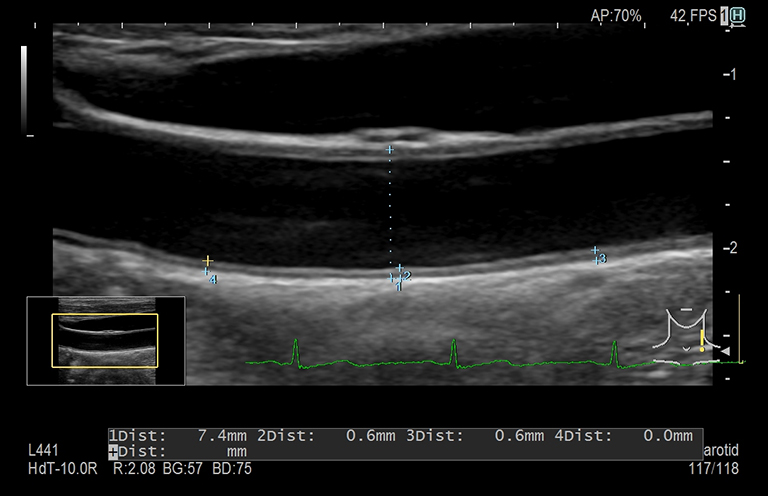
Task: Select the 4Dist 0.0mm measurement result
Action: 623,436
